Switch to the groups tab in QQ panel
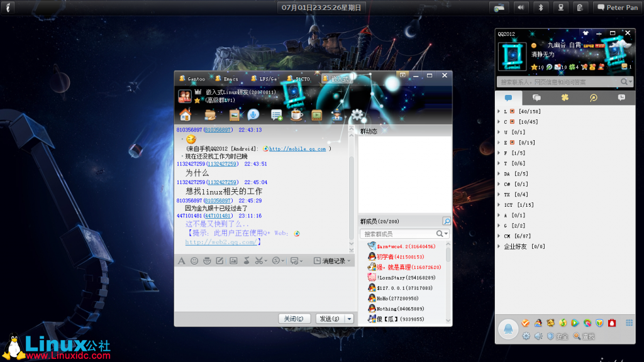Screen dimensions: 644x362 (536, 97)
